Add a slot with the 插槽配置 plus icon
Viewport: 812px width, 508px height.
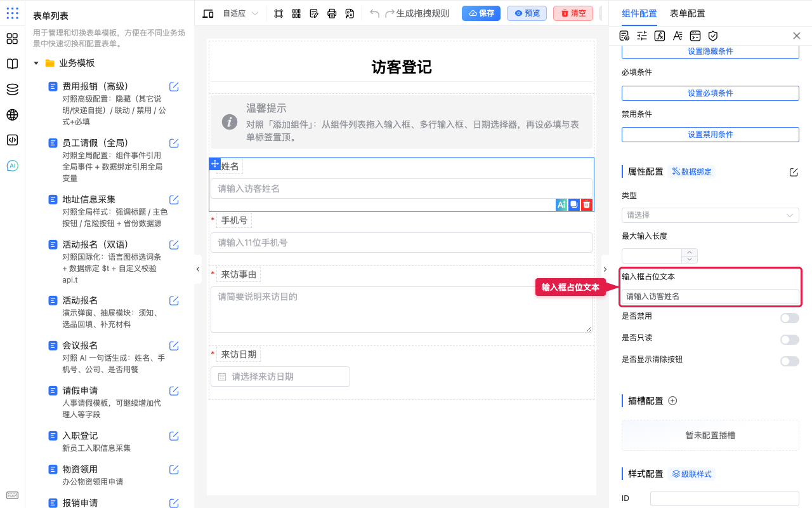[x=673, y=401]
